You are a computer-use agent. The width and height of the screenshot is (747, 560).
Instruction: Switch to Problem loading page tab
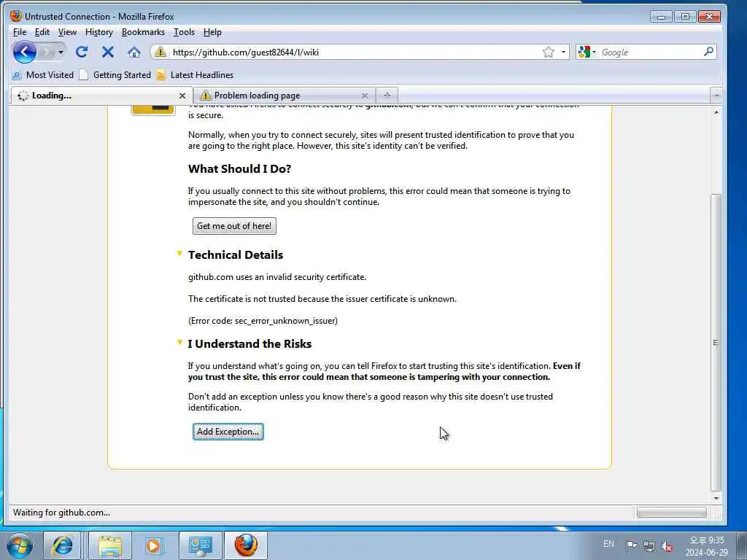pyautogui.click(x=285, y=96)
